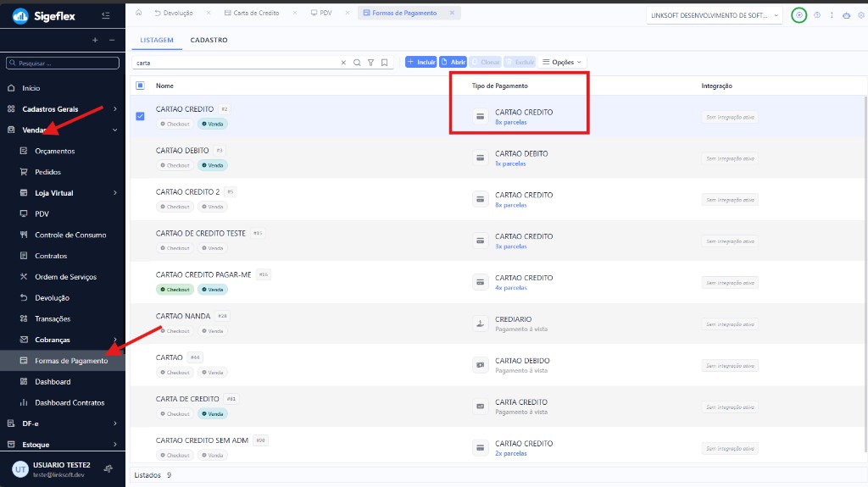Toggle Venda tag on CARTAO CREDITO SEM ADM row
The image size is (868, 487).
(213, 456)
